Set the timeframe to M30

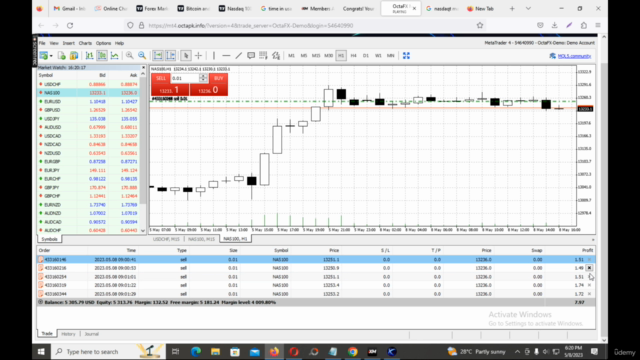tap(329, 56)
